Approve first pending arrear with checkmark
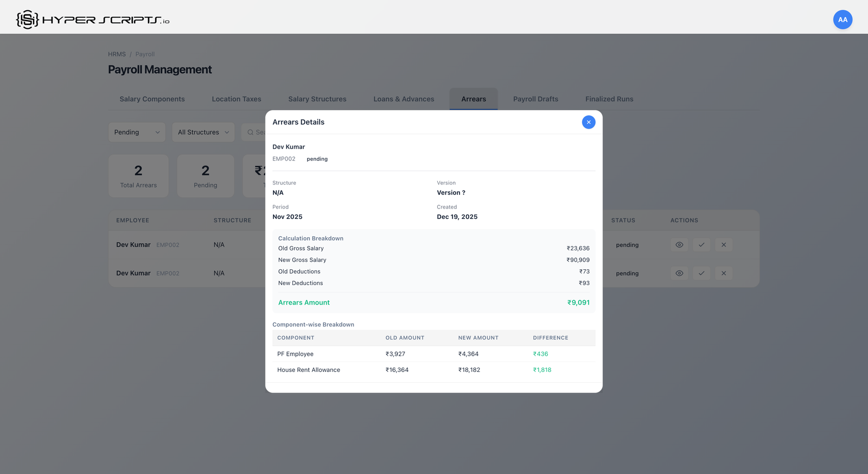Screen dimensions: 868x474 pos(701,245)
